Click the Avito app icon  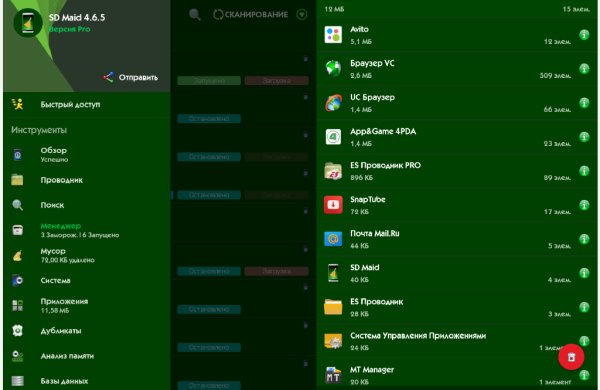click(333, 35)
